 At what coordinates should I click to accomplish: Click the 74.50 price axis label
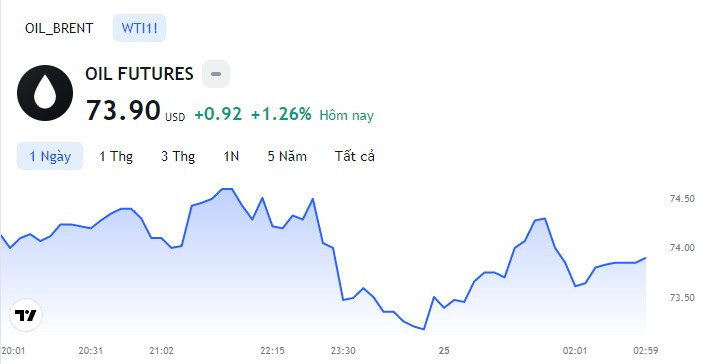pos(682,199)
